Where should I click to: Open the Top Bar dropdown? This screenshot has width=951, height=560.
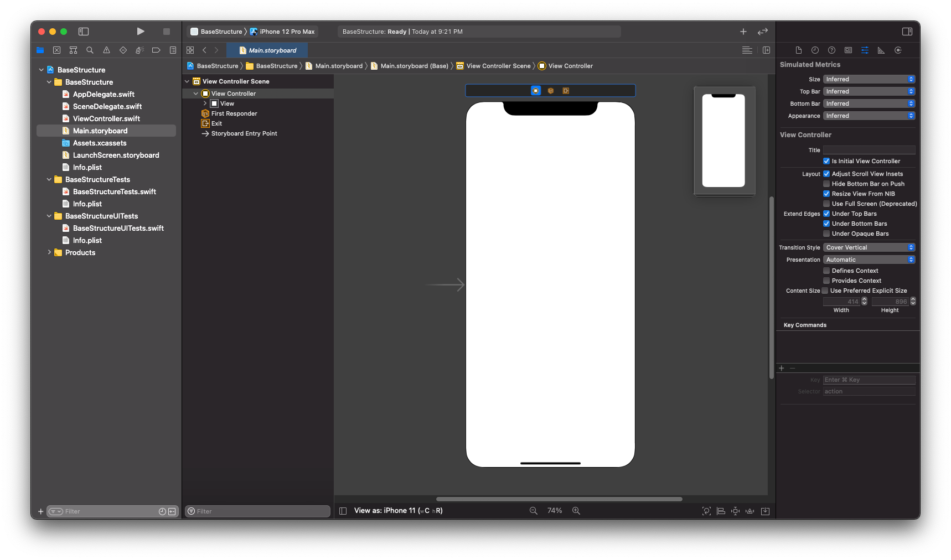tap(869, 91)
